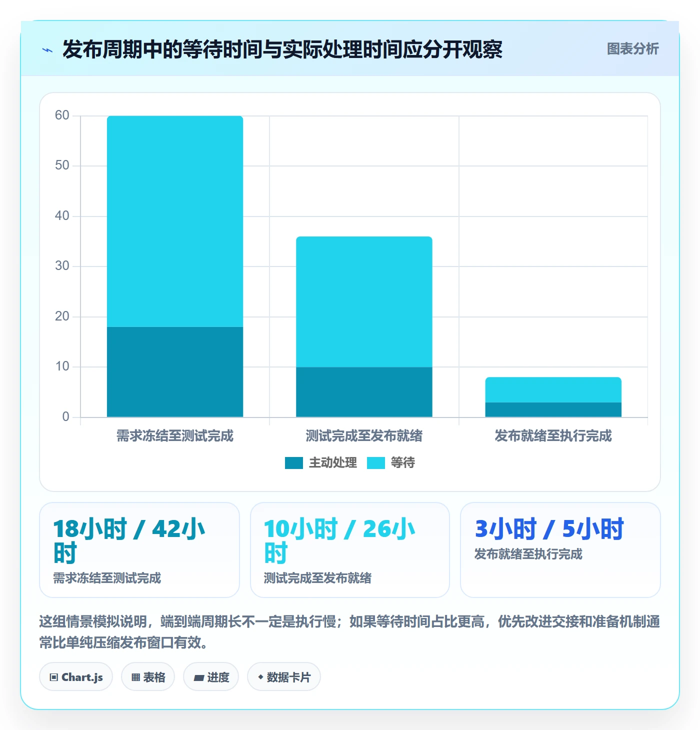Click the 等待 light cyan legend swatch
The width and height of the screenshot is (700, 730).
(376, 463)
